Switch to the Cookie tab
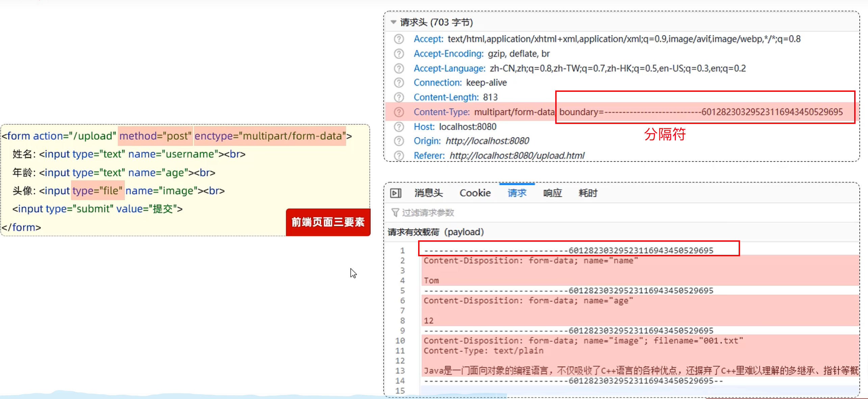The height and width of the screenshot is (399, 868). (x=475, y=193)
